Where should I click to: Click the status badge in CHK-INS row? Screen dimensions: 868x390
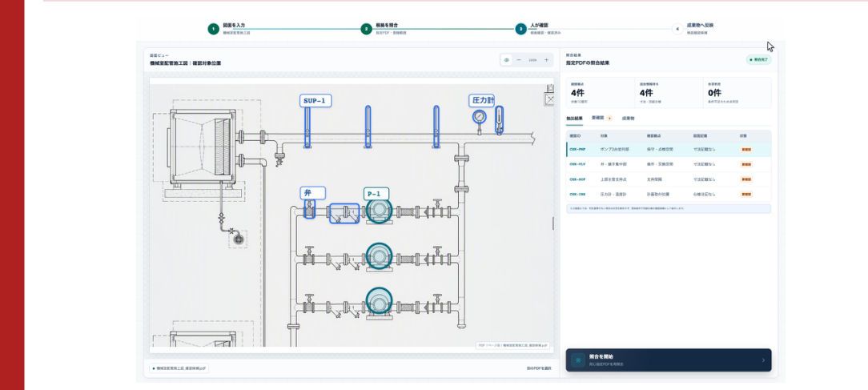point(747,195)
